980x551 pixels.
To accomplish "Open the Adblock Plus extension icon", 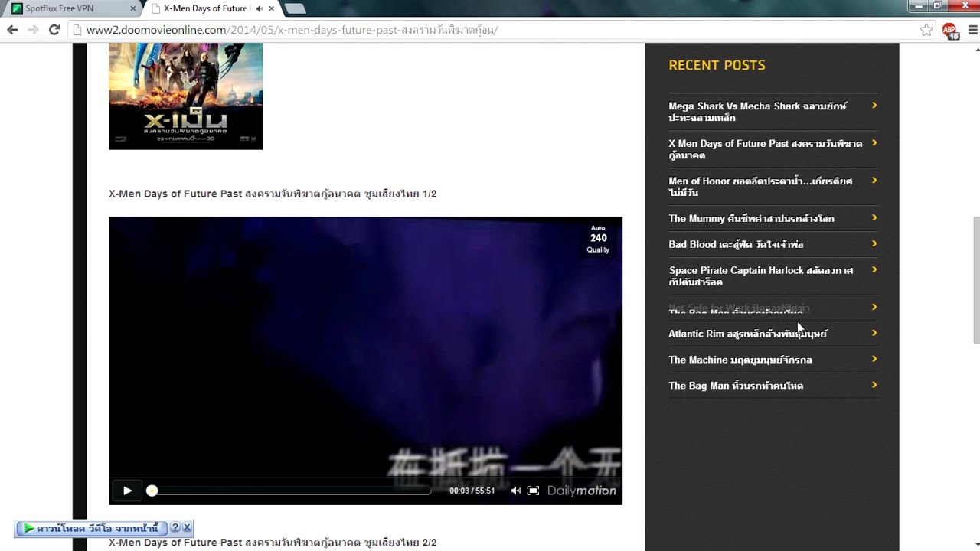I will [x=950, y=31].
